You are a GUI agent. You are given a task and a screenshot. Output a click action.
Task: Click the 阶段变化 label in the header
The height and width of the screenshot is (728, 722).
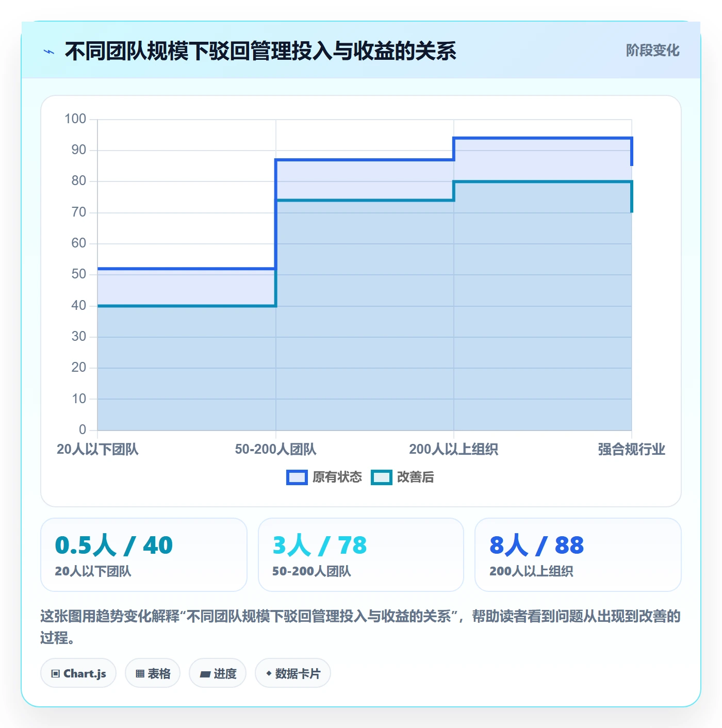(x=652, y=51)
